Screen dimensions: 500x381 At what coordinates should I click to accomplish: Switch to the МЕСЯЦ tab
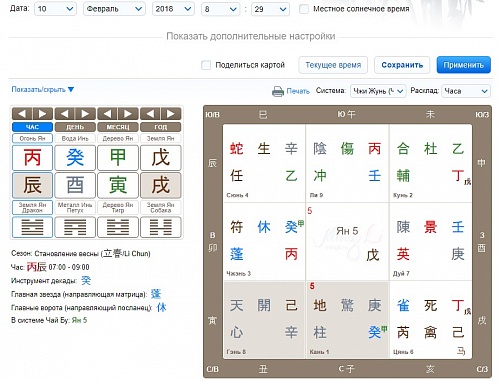point(118,127)
